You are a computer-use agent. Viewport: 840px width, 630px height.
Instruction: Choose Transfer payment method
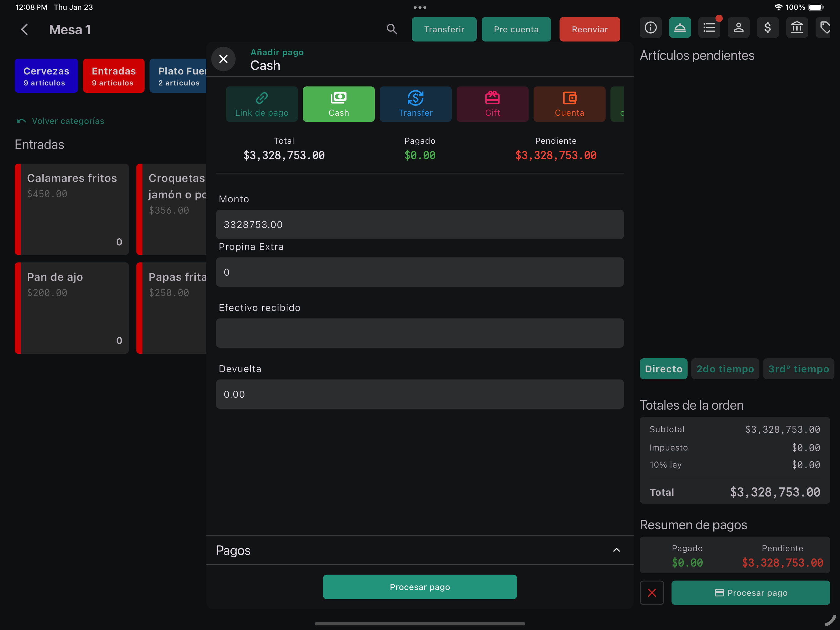pos(415,104)
